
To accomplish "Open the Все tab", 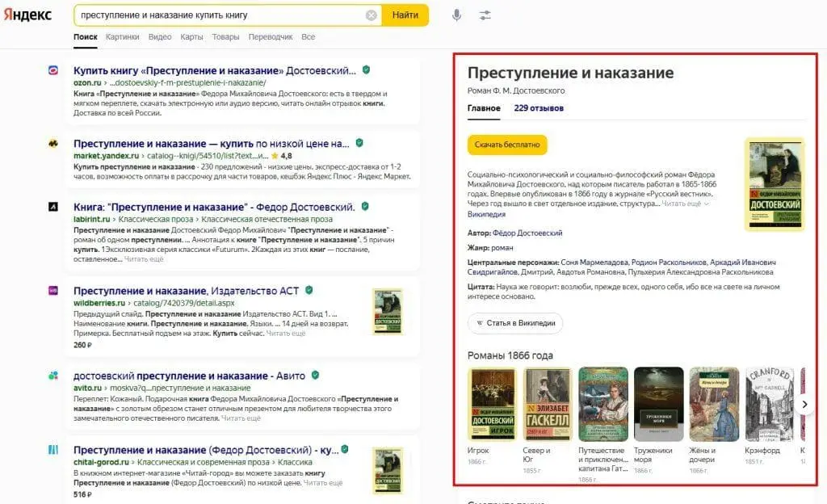I will coord(308,37).
